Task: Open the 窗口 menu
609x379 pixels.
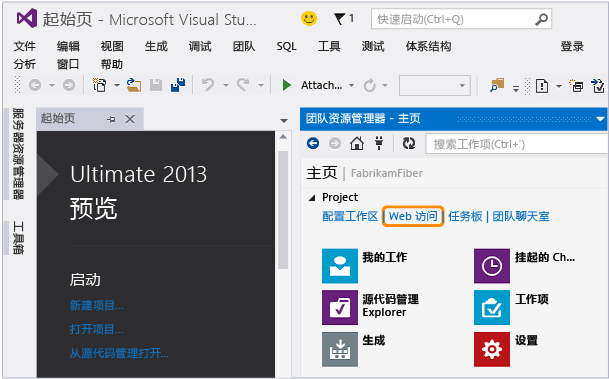Action: point(68,64)
